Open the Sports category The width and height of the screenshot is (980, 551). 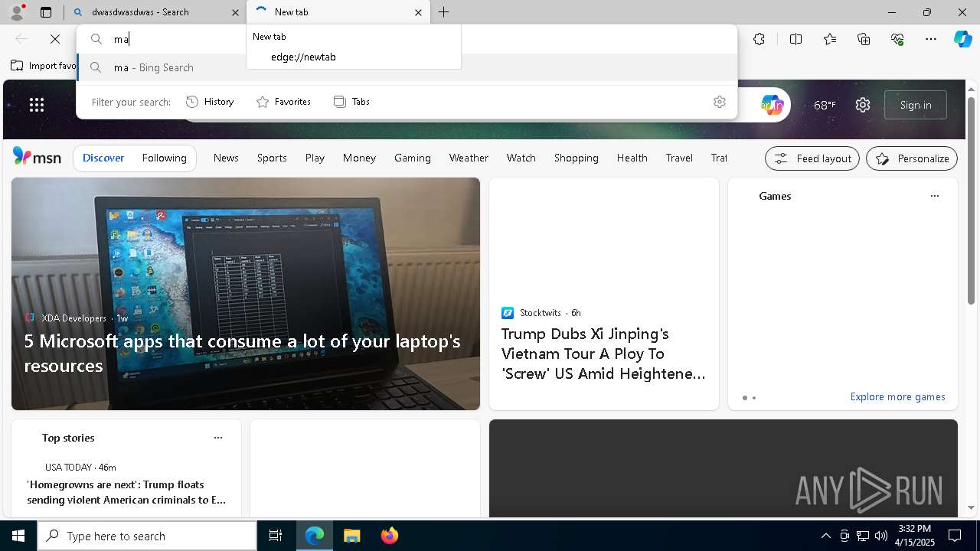[x=272, y=158]
